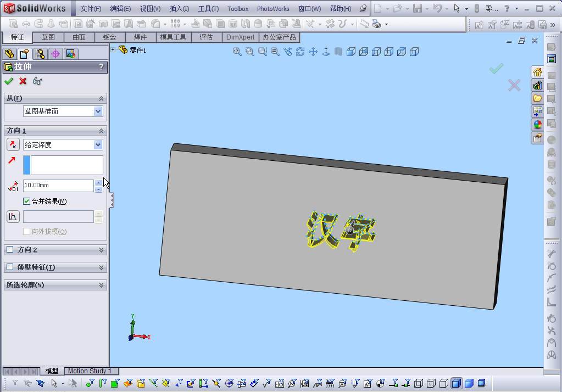562x392 pixels.
Task: Open PhotoWorks menu
Action: [273, 9]
